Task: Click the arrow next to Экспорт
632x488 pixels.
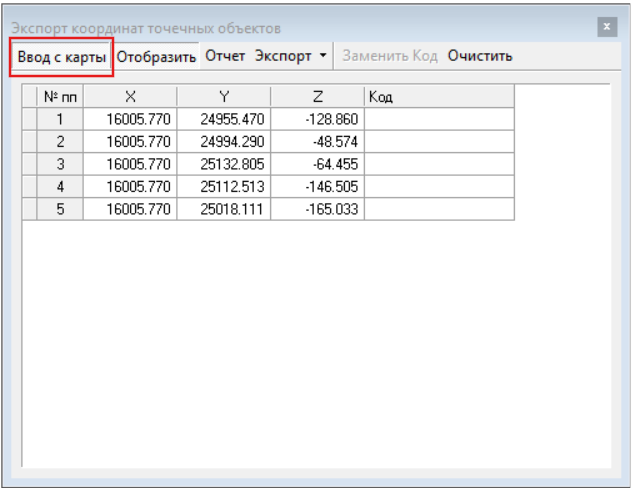Action: [x=323, y=56]
